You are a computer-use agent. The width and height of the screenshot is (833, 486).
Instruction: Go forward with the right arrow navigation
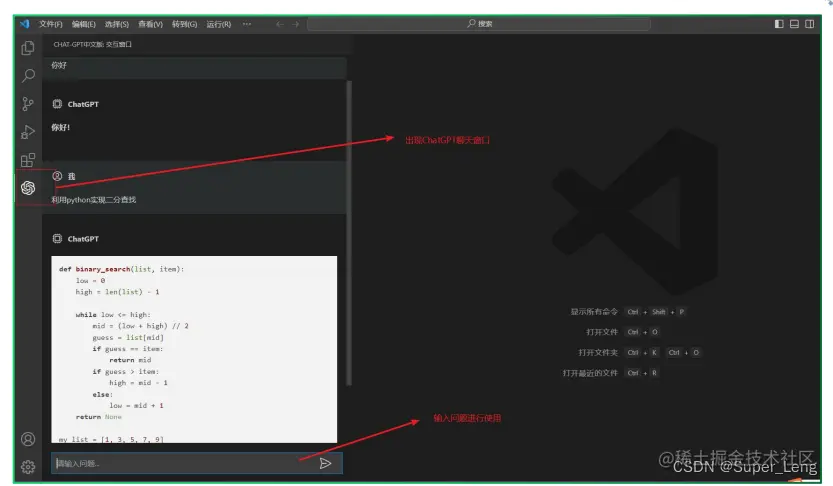tap(295, 24)
